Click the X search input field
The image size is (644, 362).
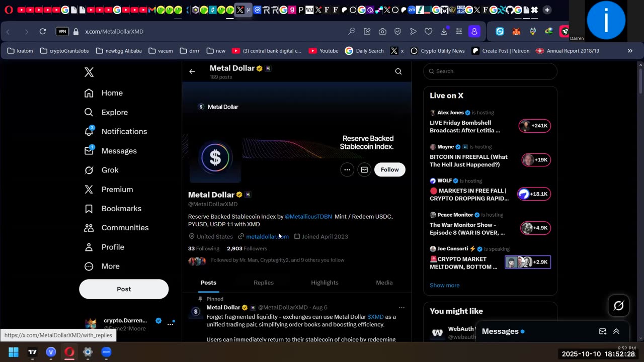[x=490, y=71]
